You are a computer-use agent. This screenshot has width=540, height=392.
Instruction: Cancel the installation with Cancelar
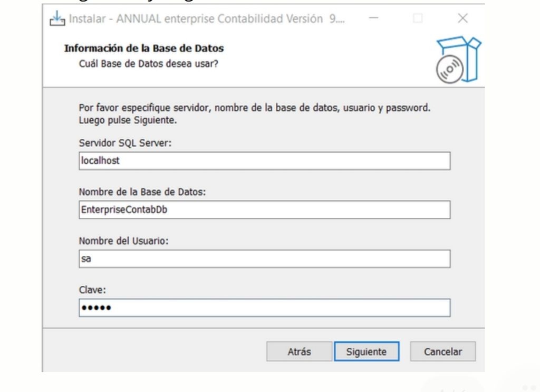pos(442,351)
